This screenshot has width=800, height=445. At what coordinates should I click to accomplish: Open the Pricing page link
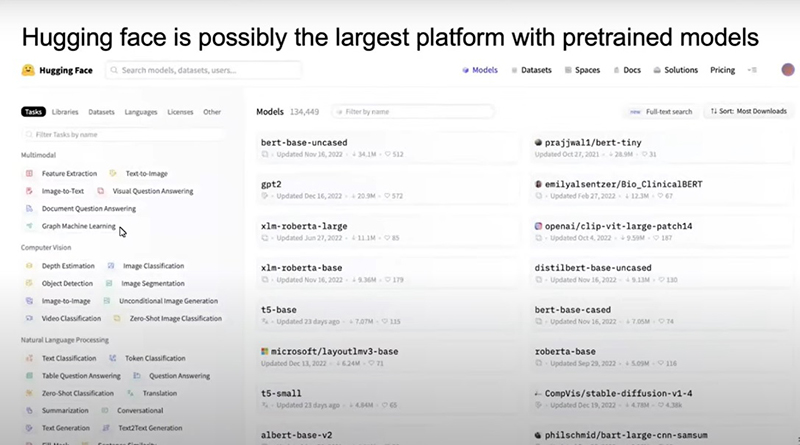click(x=722, y=71)
